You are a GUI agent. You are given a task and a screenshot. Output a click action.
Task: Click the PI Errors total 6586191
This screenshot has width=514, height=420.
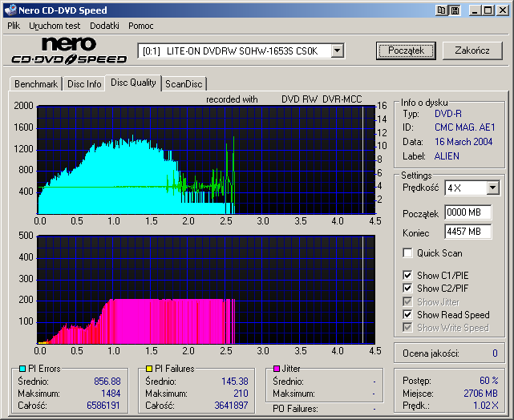coord(103,406)
